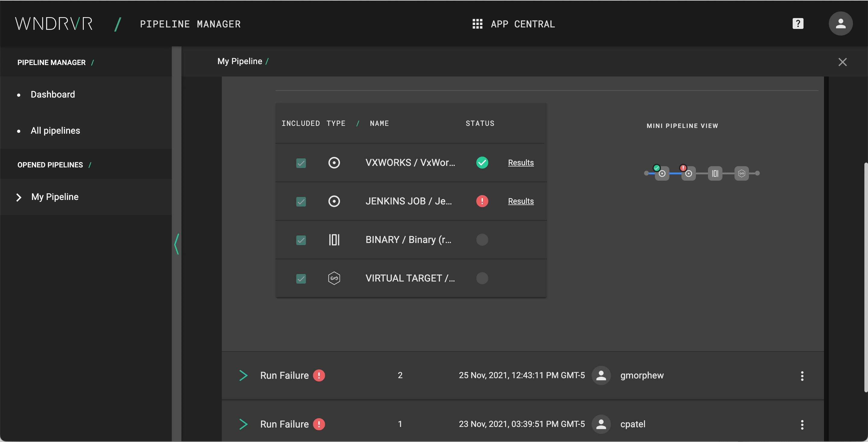Screen dimensions: 868x442
Task: Click My Pipeline breadcrumb title
Action: (240, 61)
